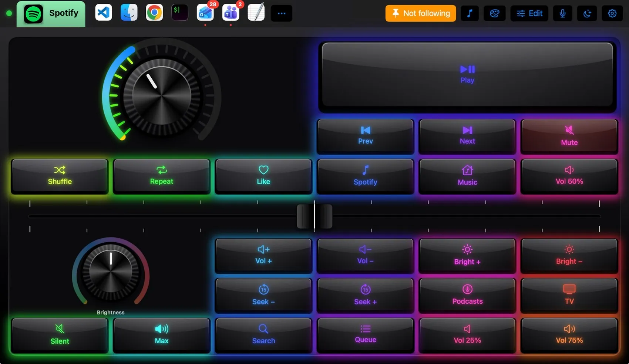Click the Vol + button

pos(263,256)
